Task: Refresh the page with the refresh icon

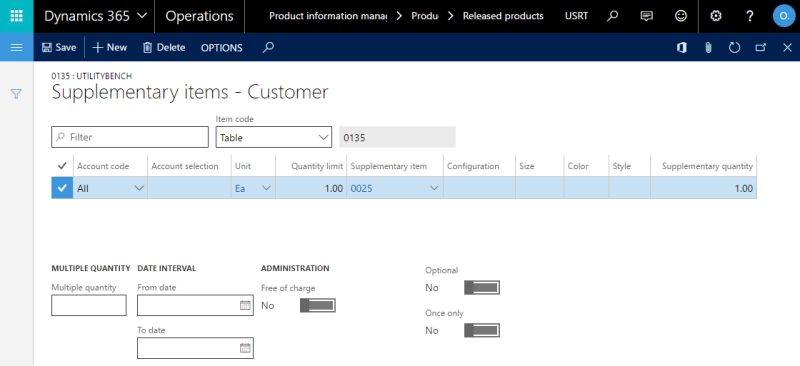Action: point(734,47)
